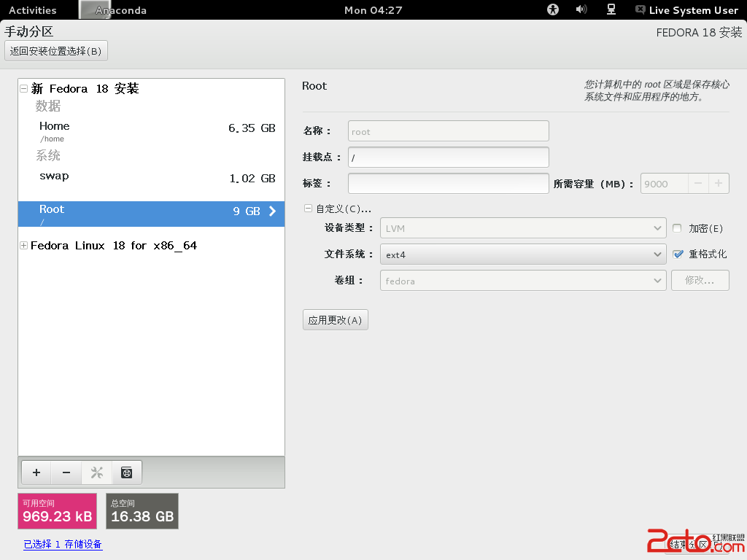Select the Root 9 GB partition row
Screen dimensions: 747x560
pos(152,214)
